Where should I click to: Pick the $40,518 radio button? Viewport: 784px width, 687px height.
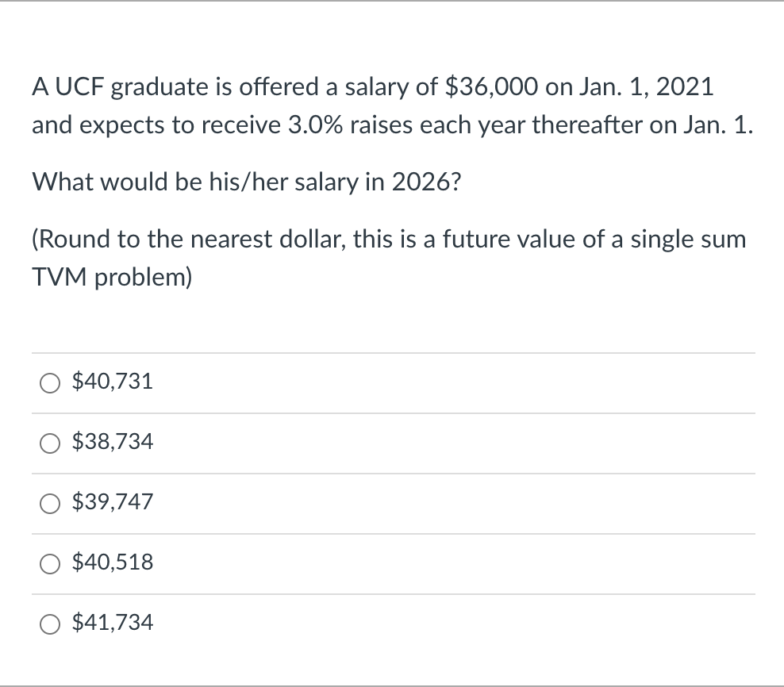50,563
